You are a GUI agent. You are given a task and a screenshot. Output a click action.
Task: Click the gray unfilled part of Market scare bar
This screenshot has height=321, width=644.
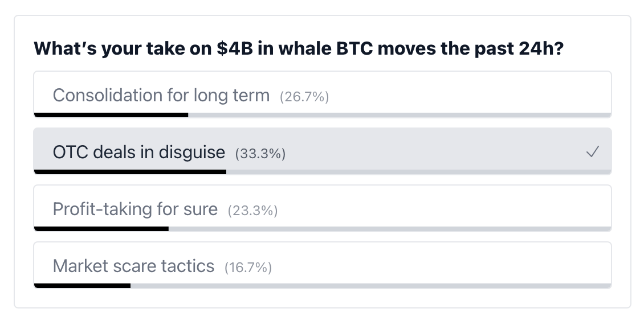[x=371, y=286]
